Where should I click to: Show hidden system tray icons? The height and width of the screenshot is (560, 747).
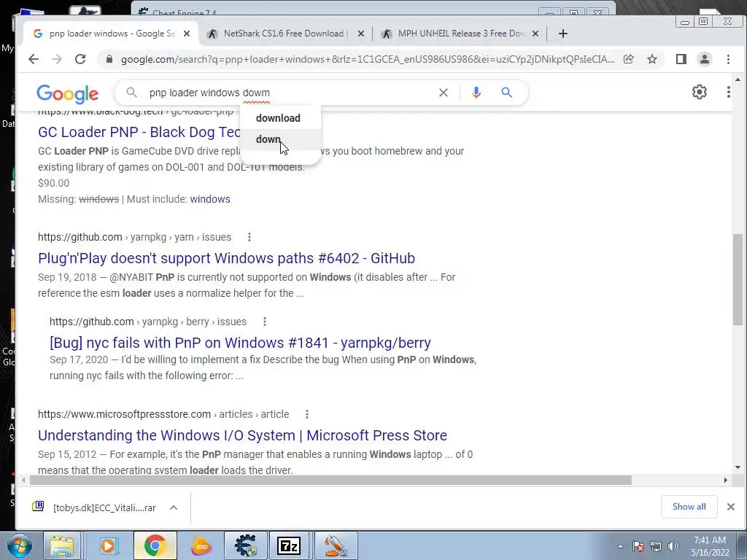coord(620,546)
